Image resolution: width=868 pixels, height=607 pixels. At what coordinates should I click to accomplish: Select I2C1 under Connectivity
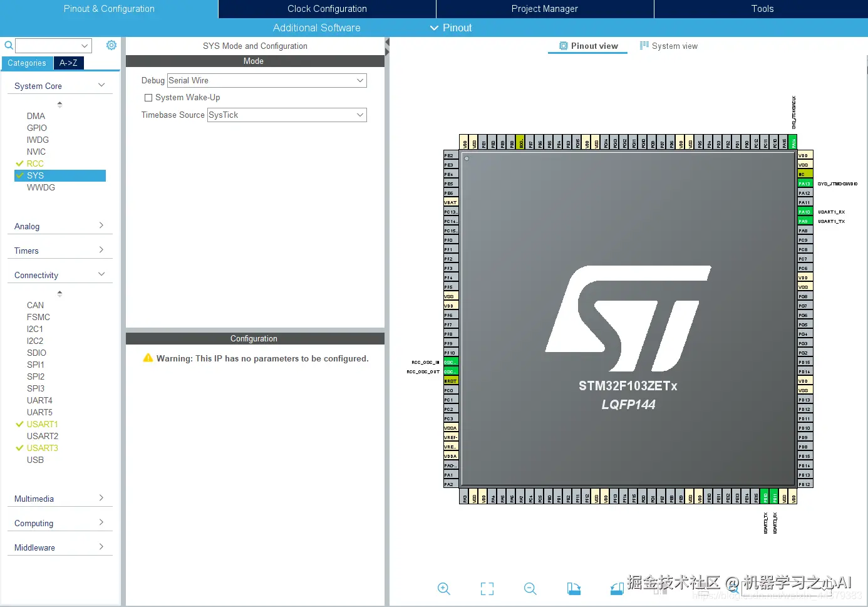click(x=35, y=329)
